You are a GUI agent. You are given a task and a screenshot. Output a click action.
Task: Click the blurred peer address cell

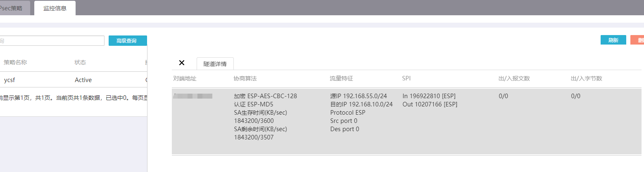(193, 96)
